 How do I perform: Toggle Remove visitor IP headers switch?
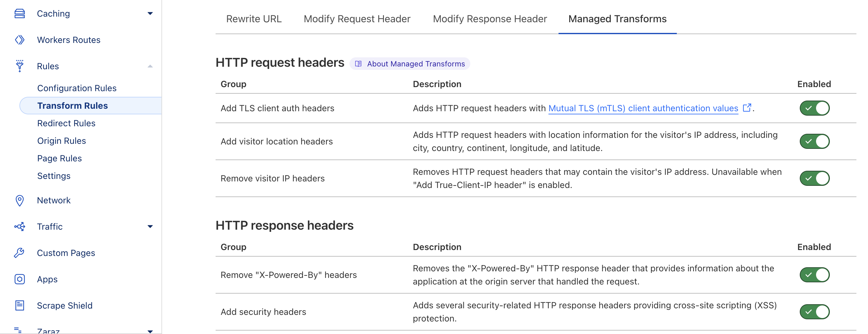814,178
